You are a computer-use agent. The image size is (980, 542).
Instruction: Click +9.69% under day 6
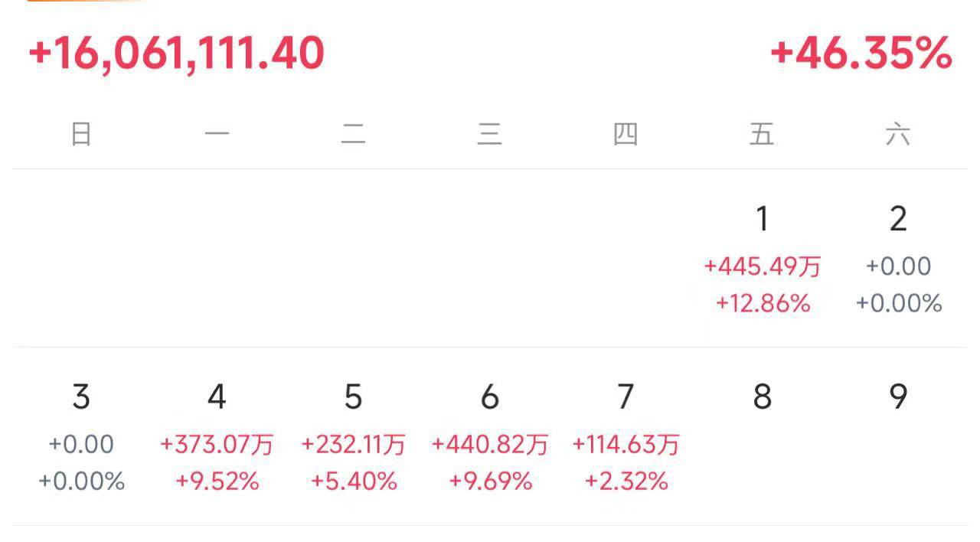click(490, 482)
